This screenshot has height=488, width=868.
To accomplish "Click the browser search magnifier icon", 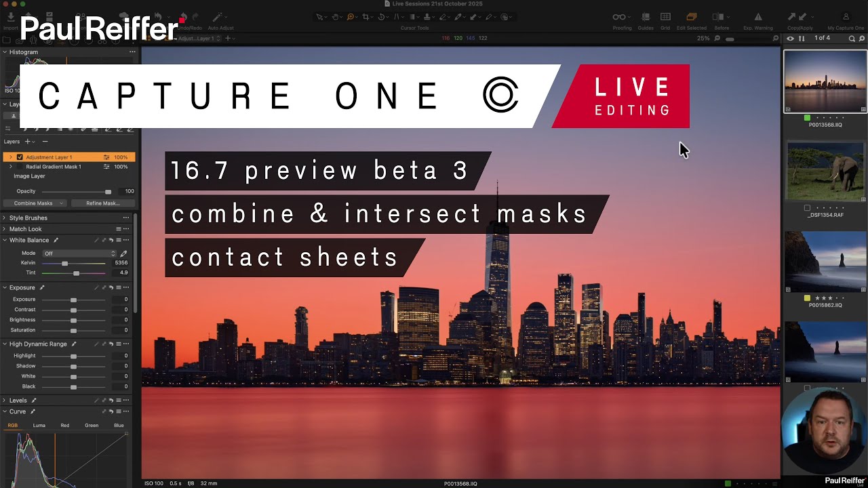I will [x=852, y=39].
